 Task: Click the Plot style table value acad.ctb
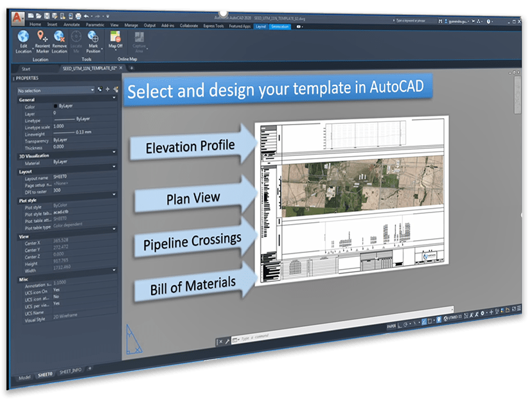click(x=61, y=212)
